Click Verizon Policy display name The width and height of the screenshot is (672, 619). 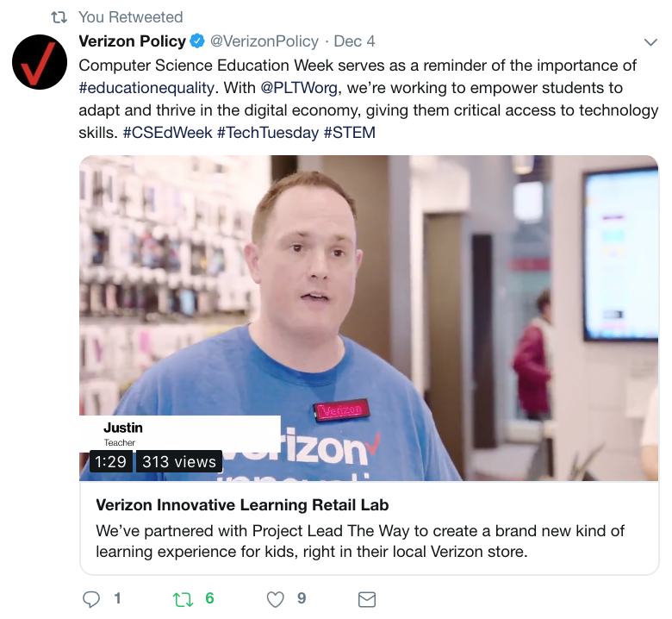[x=132, y=41]
